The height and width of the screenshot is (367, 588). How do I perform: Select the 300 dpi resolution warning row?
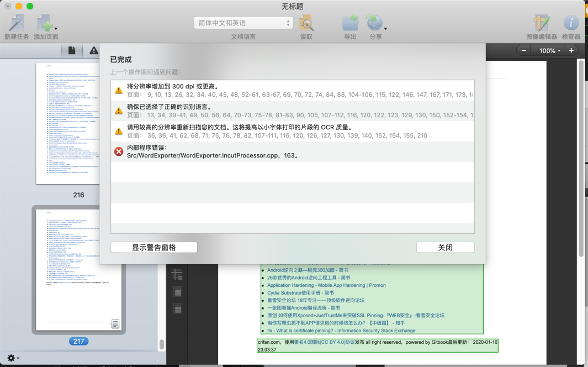click(293, 91)
